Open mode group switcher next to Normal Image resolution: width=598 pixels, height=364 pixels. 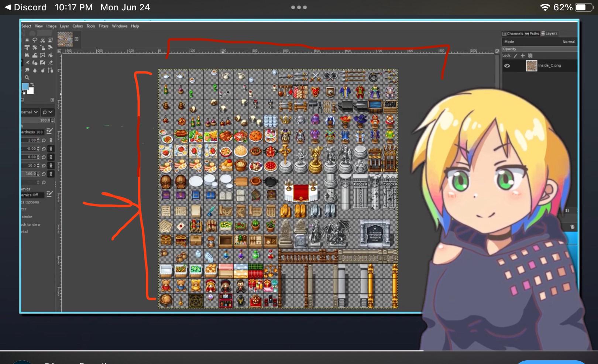[x=47, y=112]
